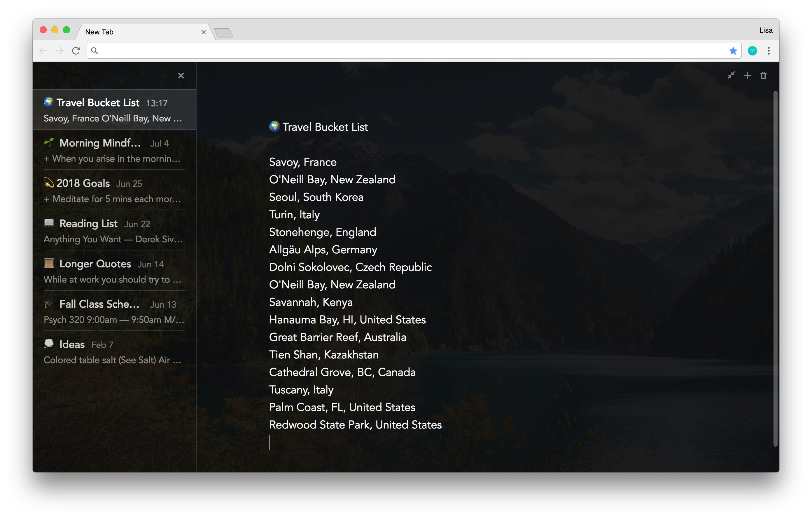Close the notes sidebar panel

pos(181,76)
